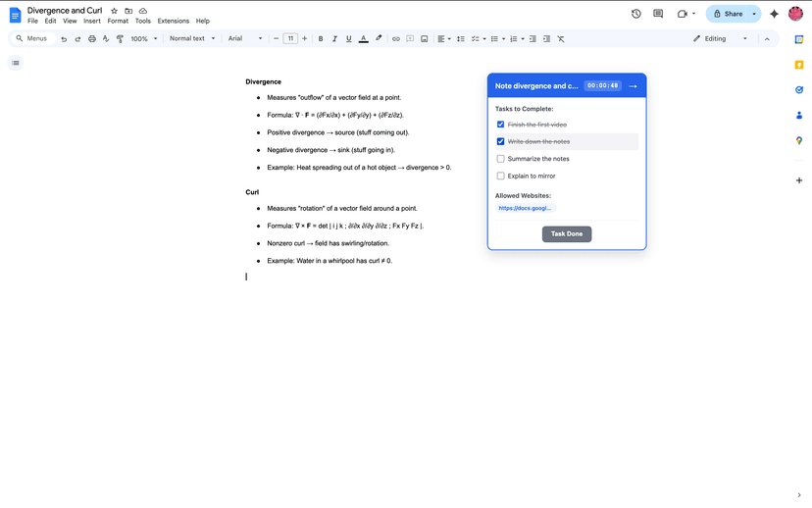Open the zoom 100% dropdown
812x508 pixels.
pyautogui.click(x=144, y=39)
